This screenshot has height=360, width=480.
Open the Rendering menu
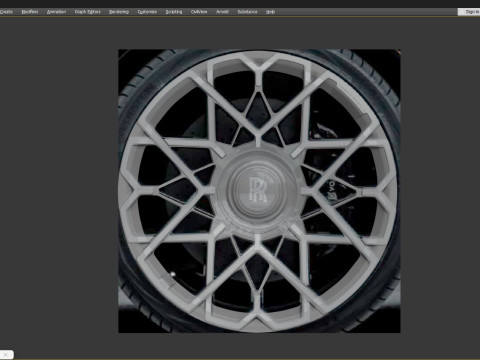point(119,12)
